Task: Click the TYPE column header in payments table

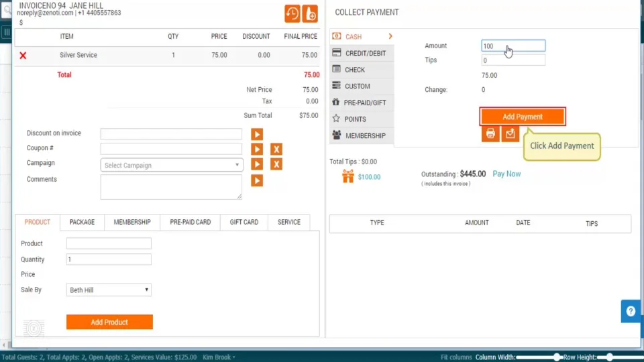Action: (x=377, y=223)
